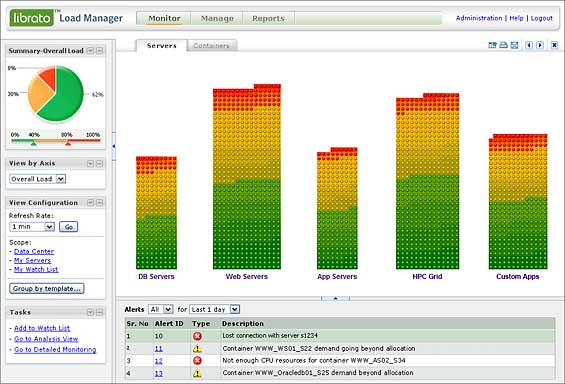
Task: Open the Last 1 day dropdown
Action: pyautogui.click(x=214, y=309)
